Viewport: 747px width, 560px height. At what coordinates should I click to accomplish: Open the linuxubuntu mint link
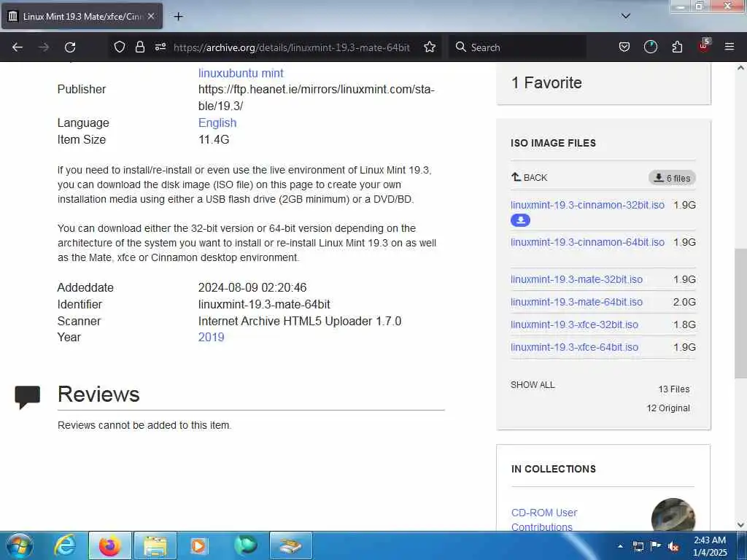(x=241, y=73)
